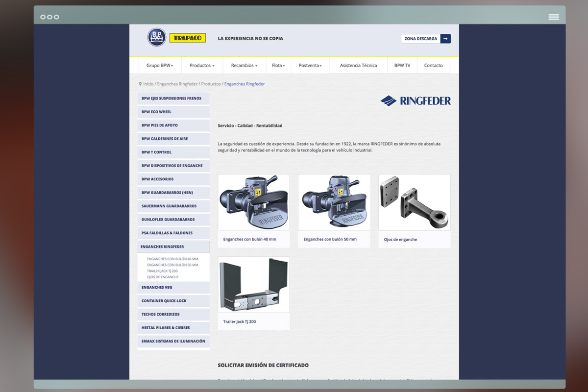Open the 40 mm coupling product image

click(254, 202)
